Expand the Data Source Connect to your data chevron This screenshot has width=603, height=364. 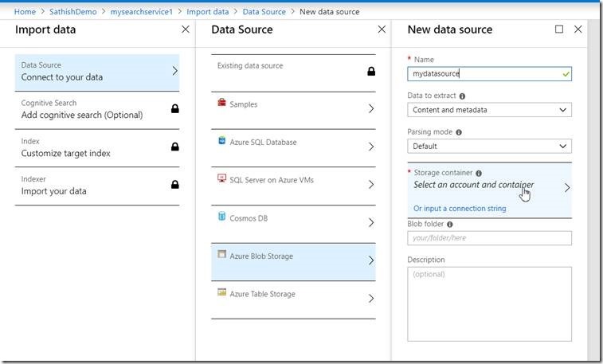click(175, 71)
